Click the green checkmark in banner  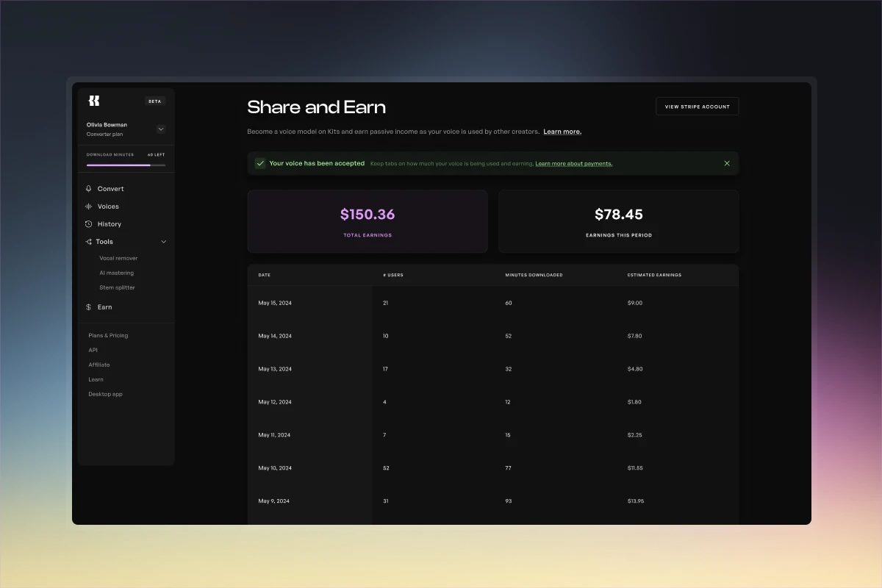point(260,163)
